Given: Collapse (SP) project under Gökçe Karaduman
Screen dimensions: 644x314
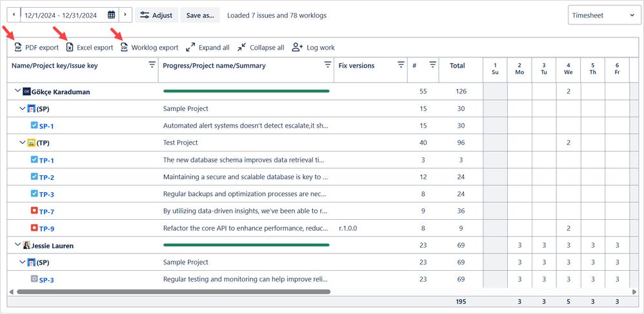Looking at the screenshot, I should coord(23,108).
